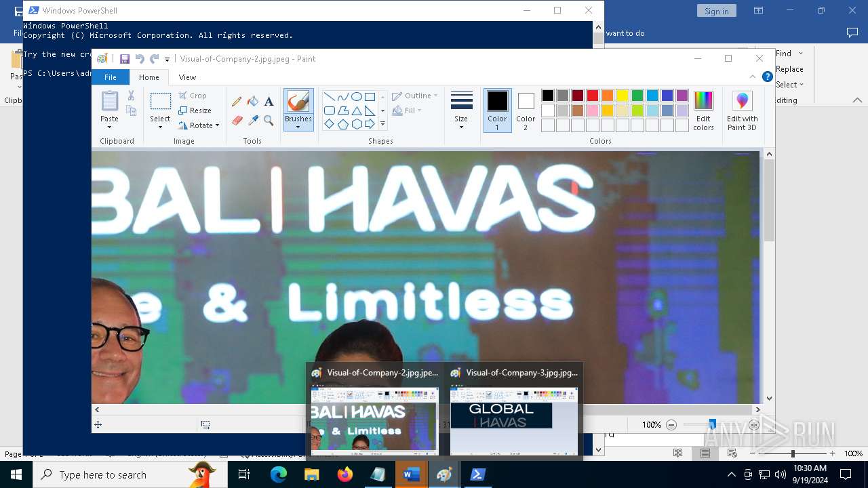Pick the pink color swatch
This screenshot has width=868, height=488.
(593, 110)
